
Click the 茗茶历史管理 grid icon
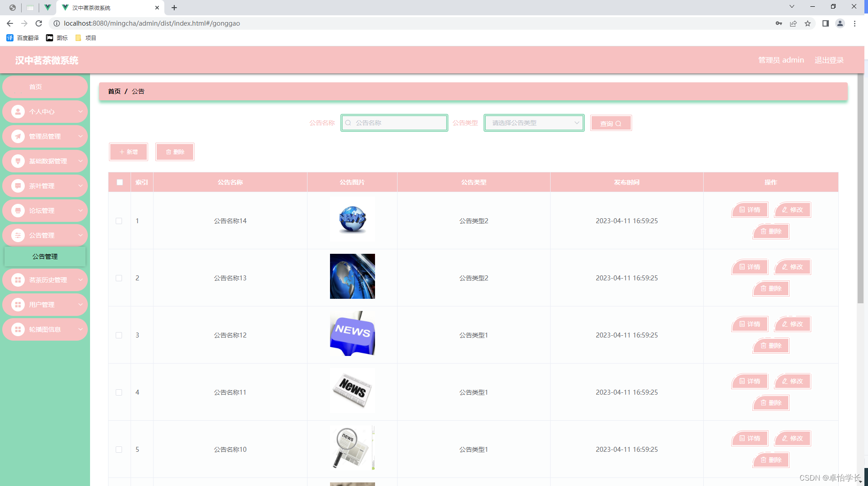(18, 280)
